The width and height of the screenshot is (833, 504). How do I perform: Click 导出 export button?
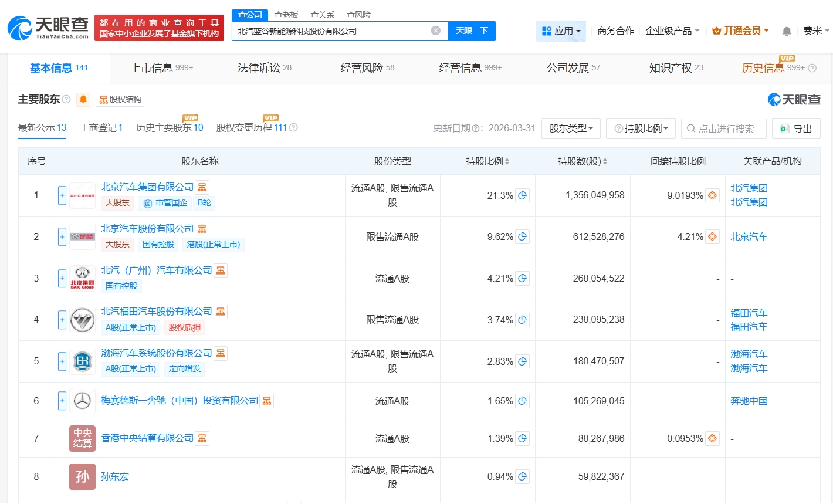click(x=796, y=128)
